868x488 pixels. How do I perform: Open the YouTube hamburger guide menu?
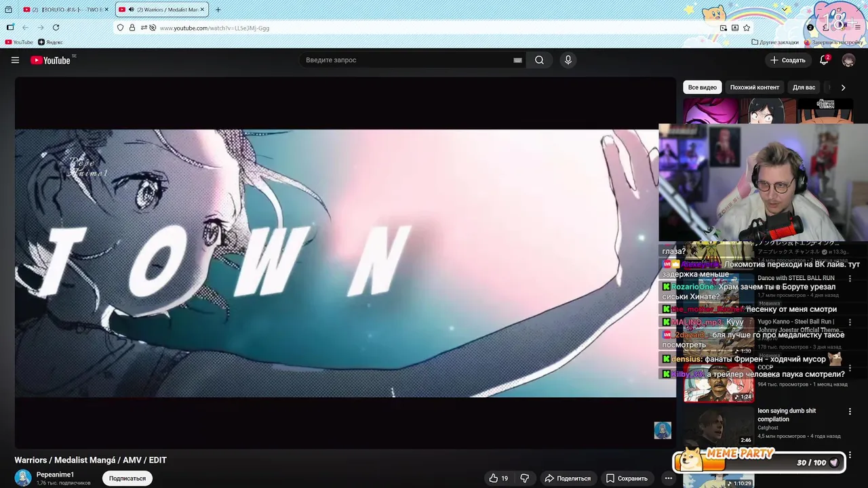point(15,60)
